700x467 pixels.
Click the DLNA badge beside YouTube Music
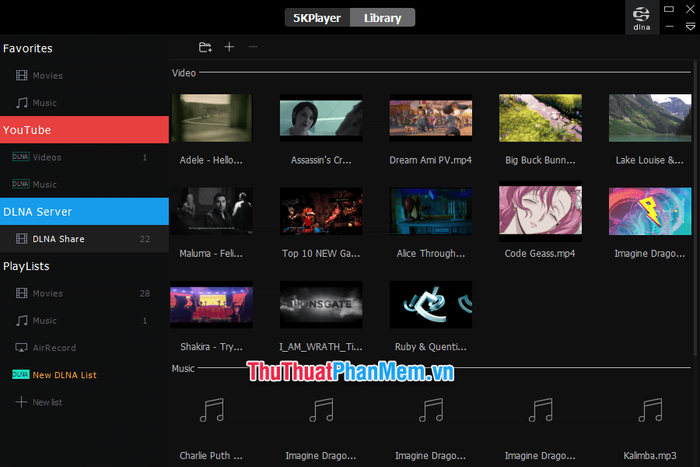point(21,184)
